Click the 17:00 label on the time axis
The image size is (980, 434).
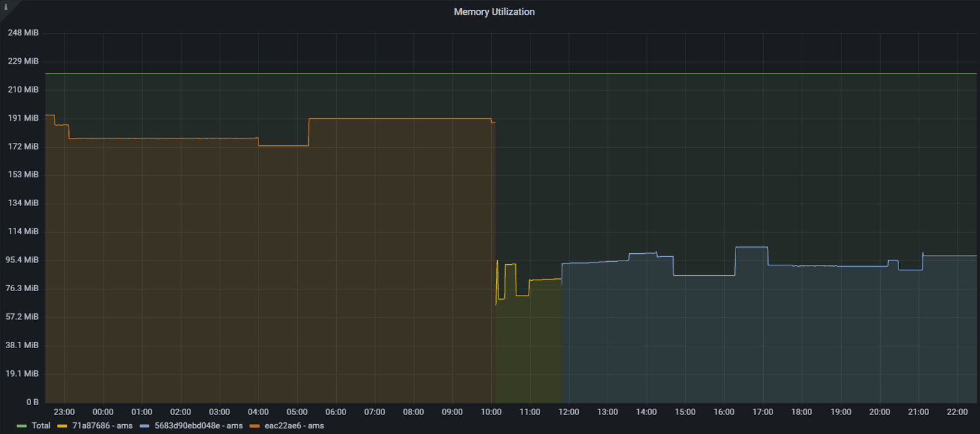click(763, 412)
